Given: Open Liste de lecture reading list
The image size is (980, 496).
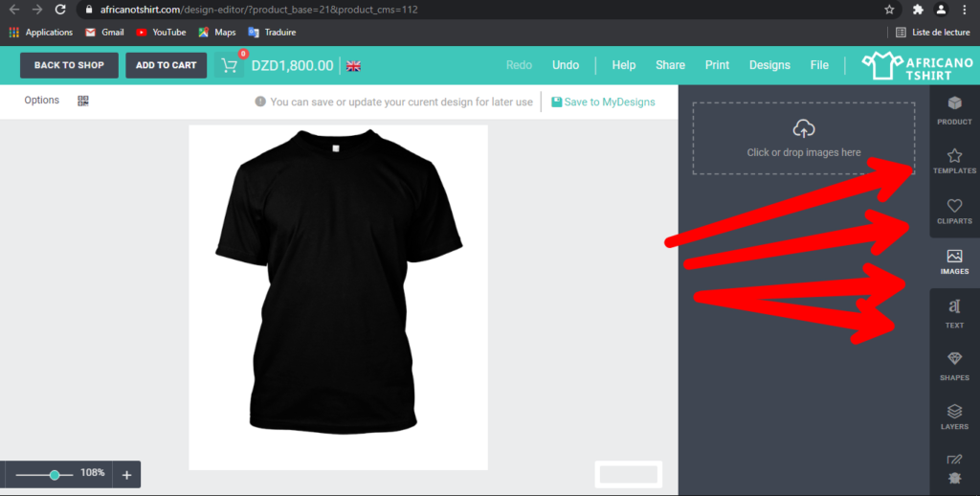Looking at the screenshot, I should pos(932,32).
